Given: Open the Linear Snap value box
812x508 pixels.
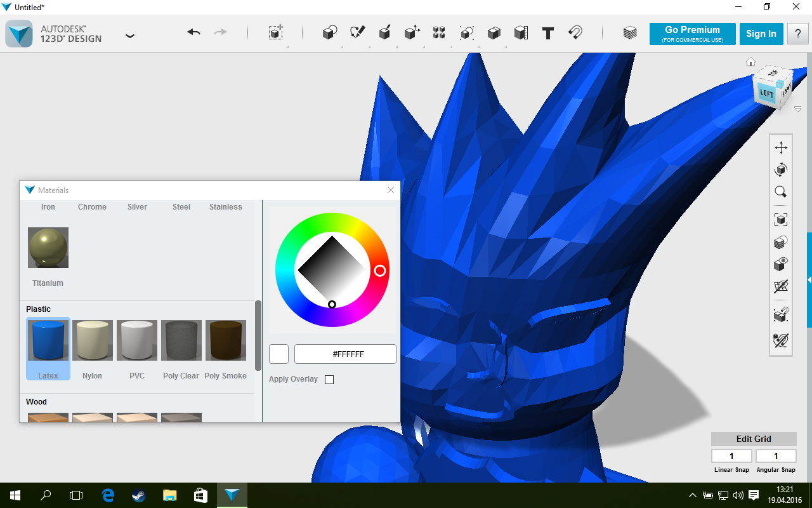Looking at the screenshot, I should pyautogui.click(x=731, y=456).
